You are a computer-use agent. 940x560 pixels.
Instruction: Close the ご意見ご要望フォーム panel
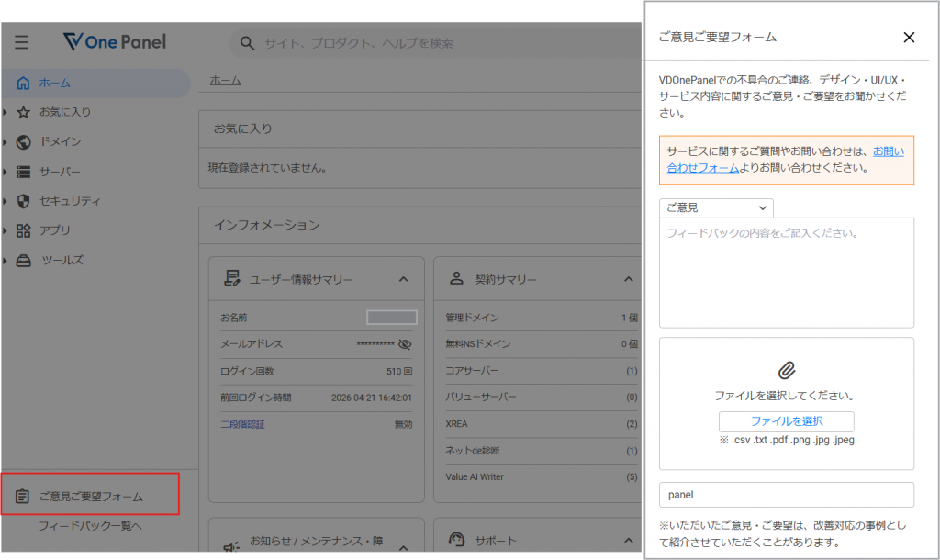point(909,37)
